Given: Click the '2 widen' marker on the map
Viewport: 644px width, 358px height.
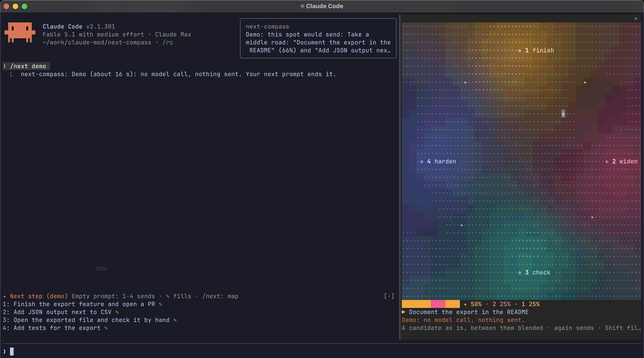Looking at the screenshot, I should point(621,161).
